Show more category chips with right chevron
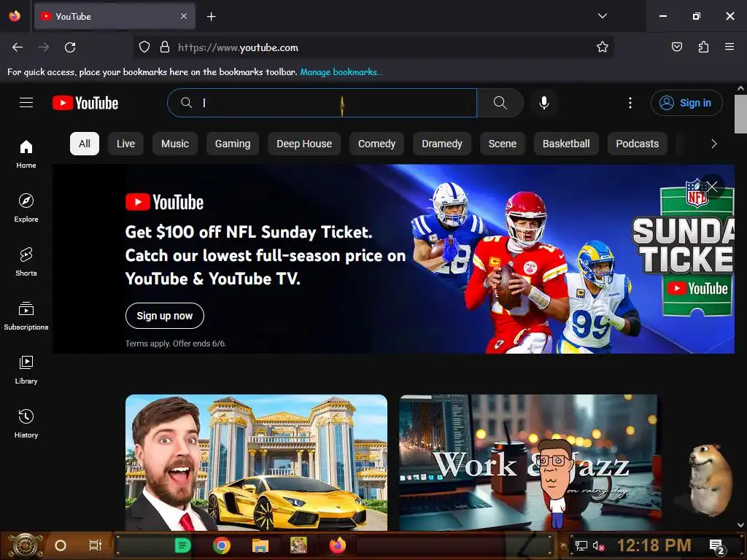The width and height of the screenshot is (747, 560). pos(713,144)
